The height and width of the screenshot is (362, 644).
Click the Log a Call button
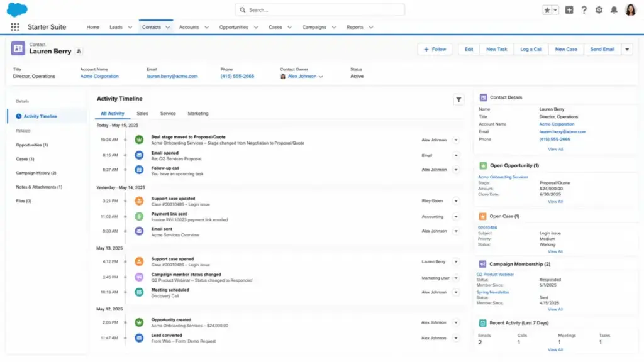point(531,49)
